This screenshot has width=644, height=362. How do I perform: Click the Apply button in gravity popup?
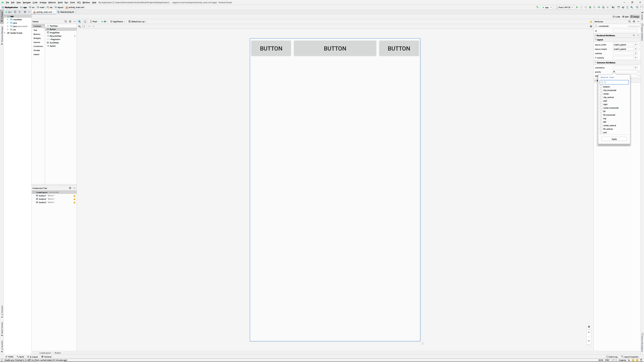(614, 139)
